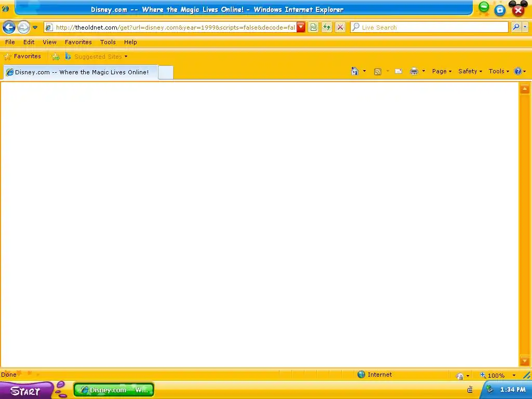Click the Forward arrow navigation button
Screen dimensions: 532x399
[x=23, y=28]
